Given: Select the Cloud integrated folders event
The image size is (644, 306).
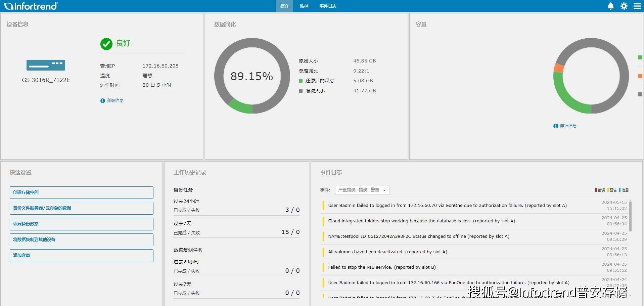Looking at the screenshot, I should click(x=474, y=221).
